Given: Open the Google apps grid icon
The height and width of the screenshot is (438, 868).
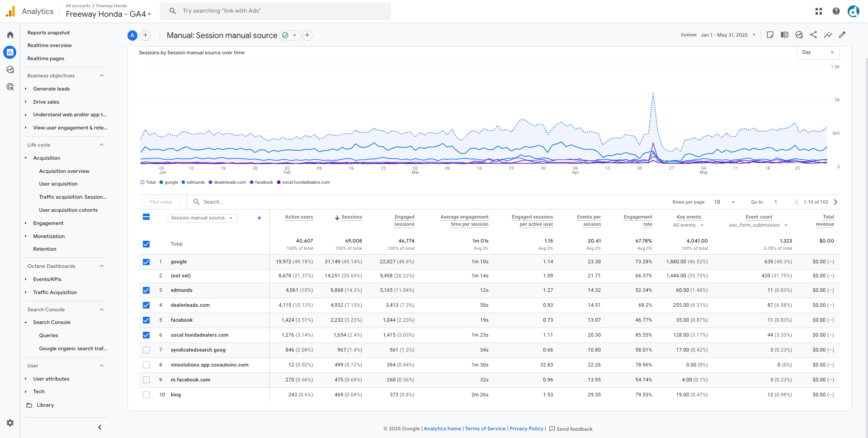Looking at the screenshot, I should pyautogui.click(x=819, y=11).
